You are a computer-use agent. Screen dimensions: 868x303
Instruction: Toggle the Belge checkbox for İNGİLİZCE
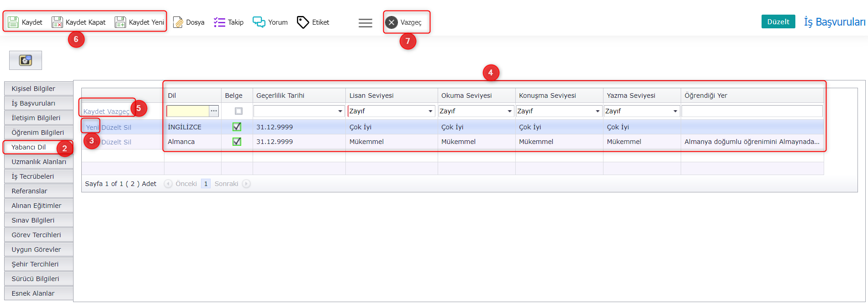237,127
